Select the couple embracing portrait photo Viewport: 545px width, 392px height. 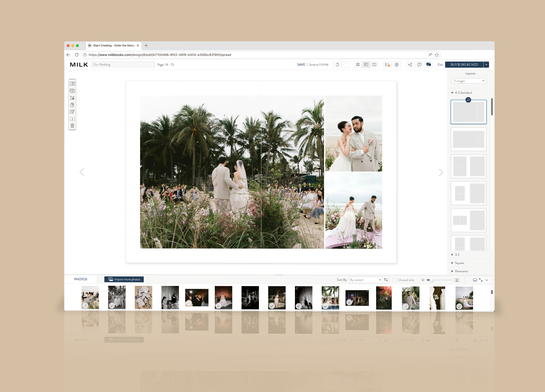point(353,133)
